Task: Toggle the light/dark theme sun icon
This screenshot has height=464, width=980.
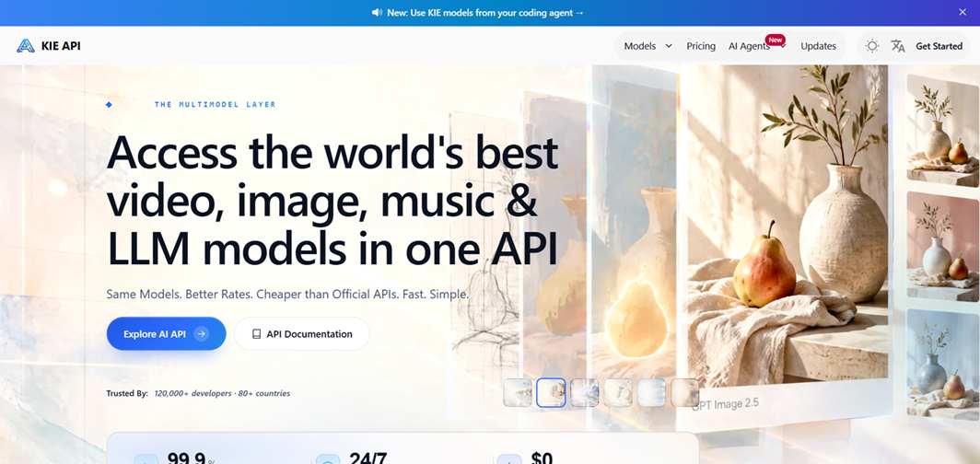Action: coord(872,46)
